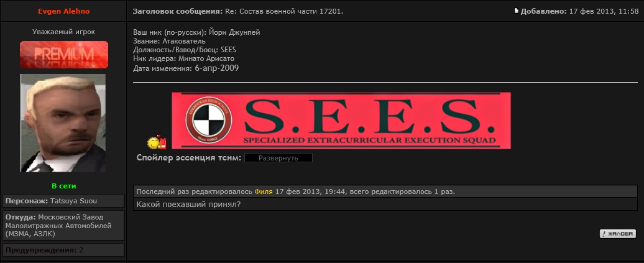Click the small post icon before Добавлено
The width and height of the screenshot is (644, 263).
517,11
